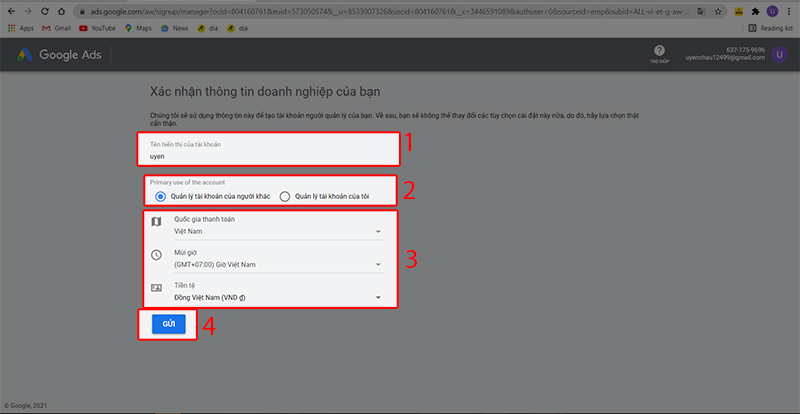This screenshot has width=800, height=414.
Task: Bookmark this page with the star icon
Action: coord(718,11)
